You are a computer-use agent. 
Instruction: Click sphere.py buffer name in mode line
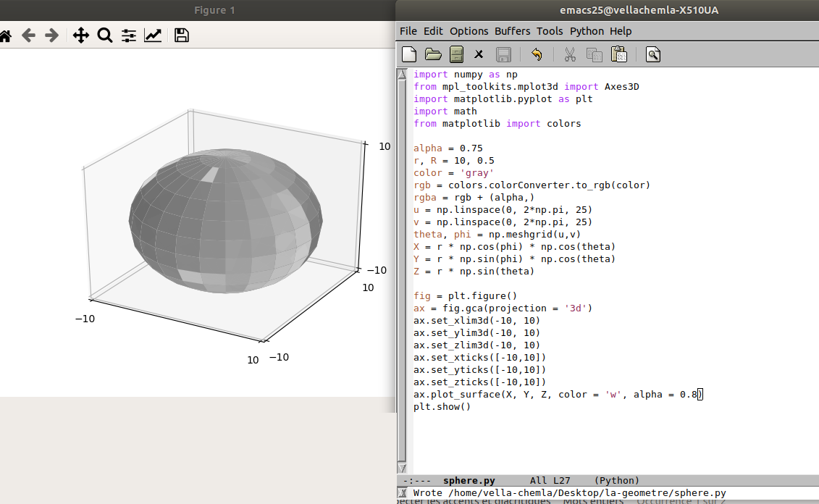pos(469,480)
